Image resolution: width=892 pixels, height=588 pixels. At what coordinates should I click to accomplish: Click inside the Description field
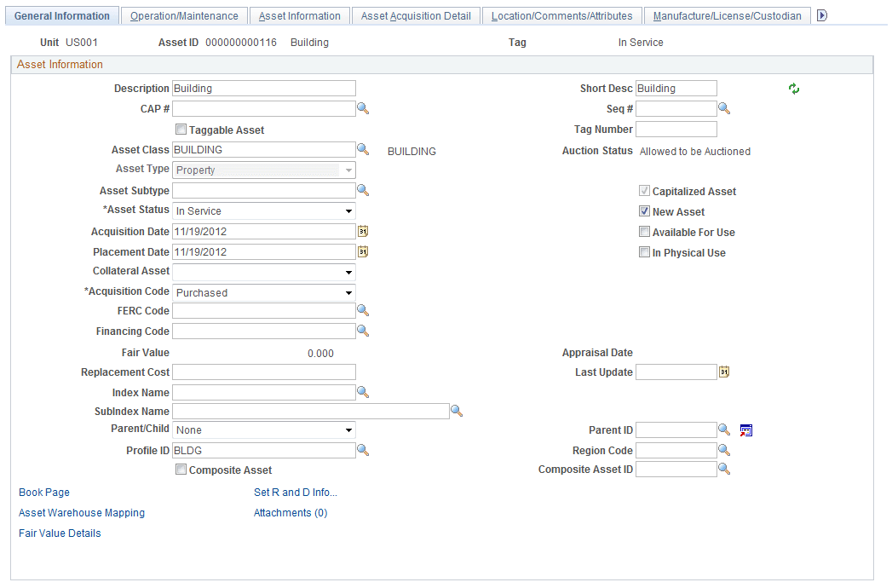click(x=264, y=88)
